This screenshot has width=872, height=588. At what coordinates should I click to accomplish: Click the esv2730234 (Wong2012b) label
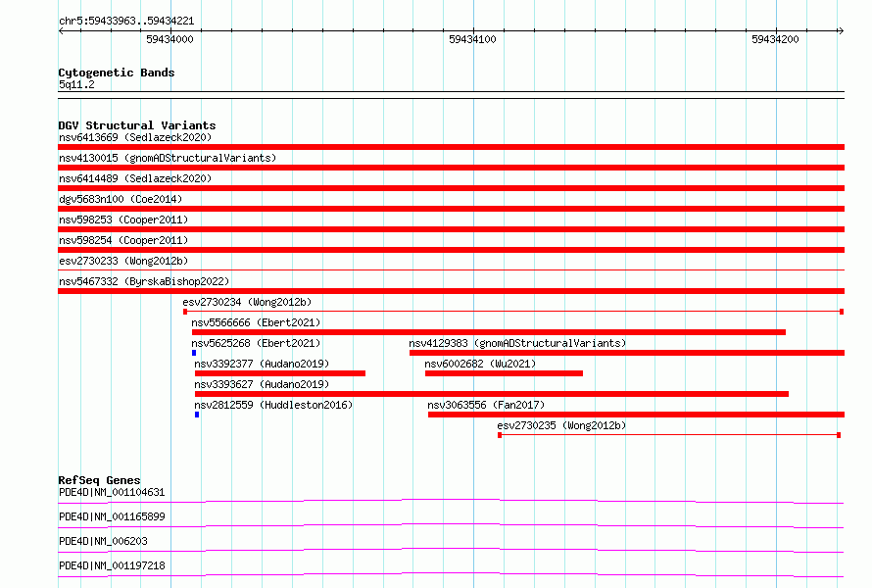247,302
